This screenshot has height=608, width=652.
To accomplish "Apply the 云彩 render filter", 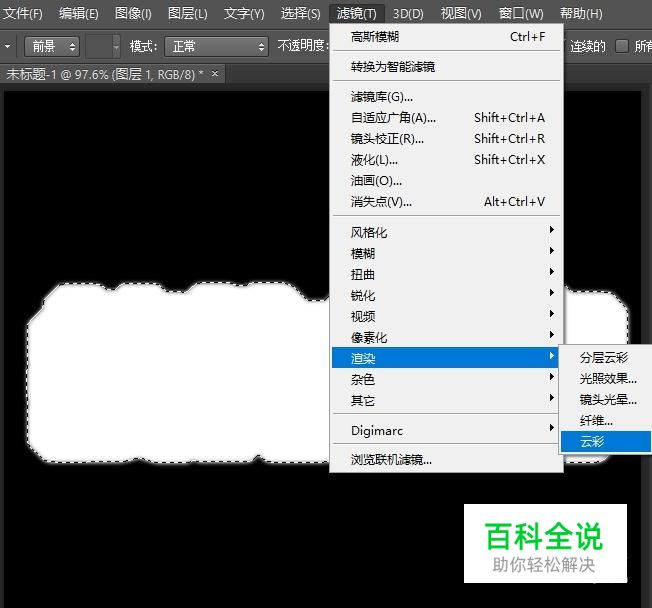I will point(606,441).
